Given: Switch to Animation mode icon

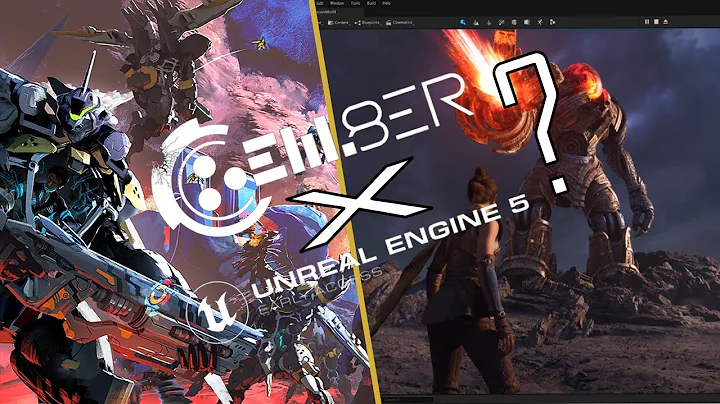Looking at the screenshot, I should click(552, 22).
